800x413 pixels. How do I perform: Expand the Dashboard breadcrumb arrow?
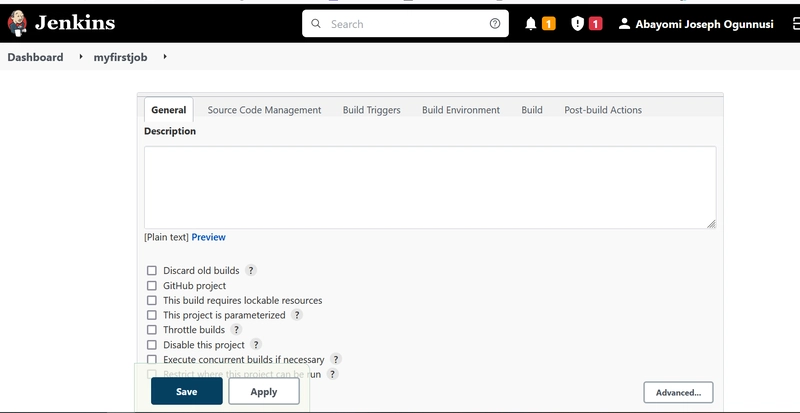tap(81, 57)
